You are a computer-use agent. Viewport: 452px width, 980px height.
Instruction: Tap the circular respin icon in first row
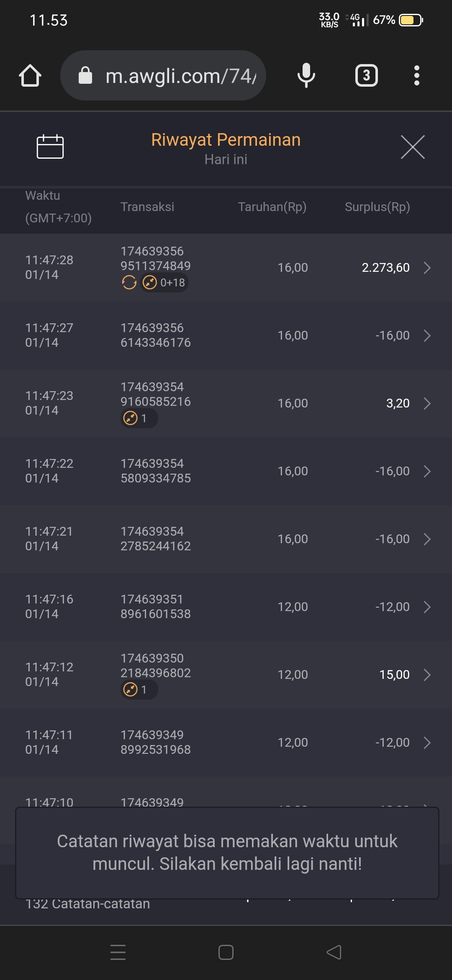coord(129,283)
